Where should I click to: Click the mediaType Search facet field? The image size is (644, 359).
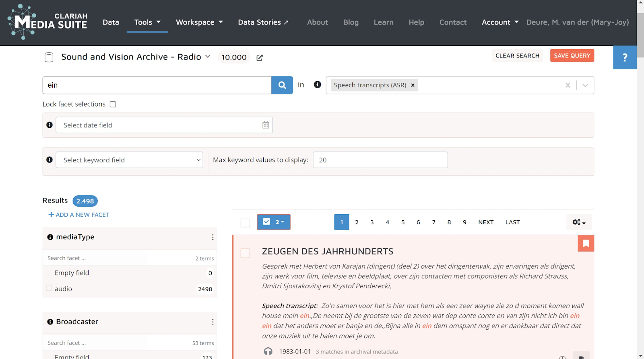click(x=95, y=258)
